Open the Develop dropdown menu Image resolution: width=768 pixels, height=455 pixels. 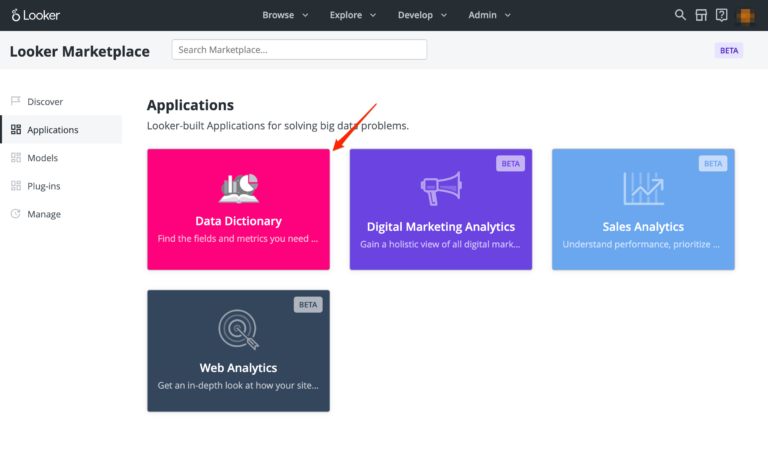click(422, 15)
